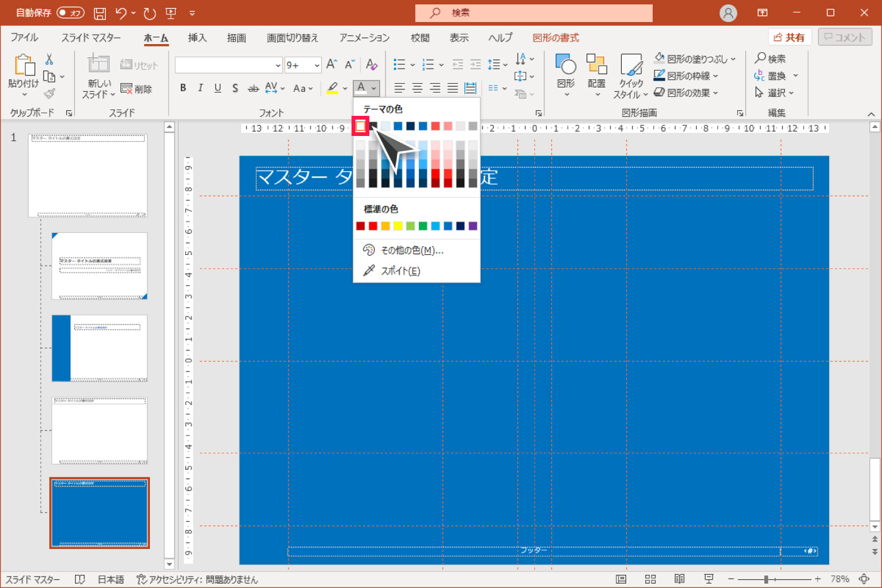Click the Undo arrow icon

tap(122, 13)
